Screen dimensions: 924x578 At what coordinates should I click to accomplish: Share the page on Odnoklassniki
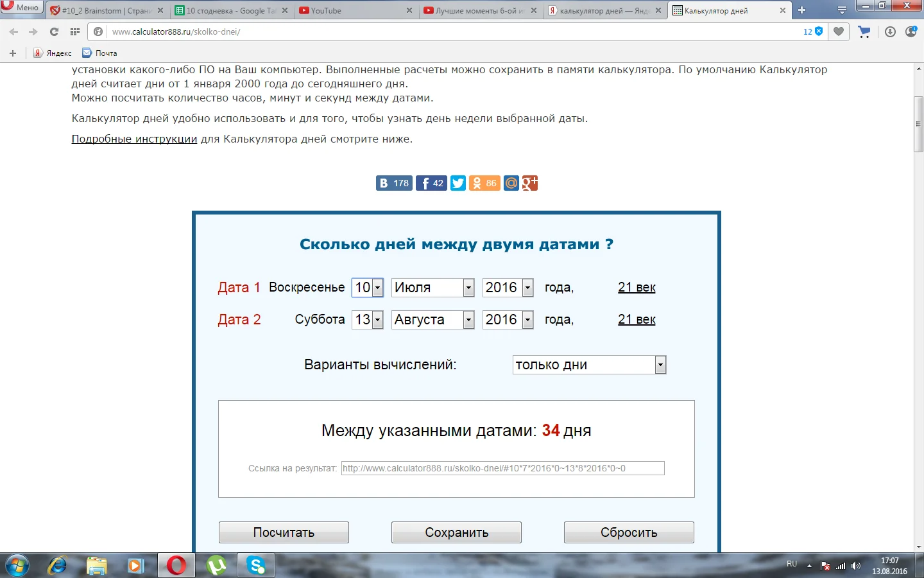pos(484,183)
